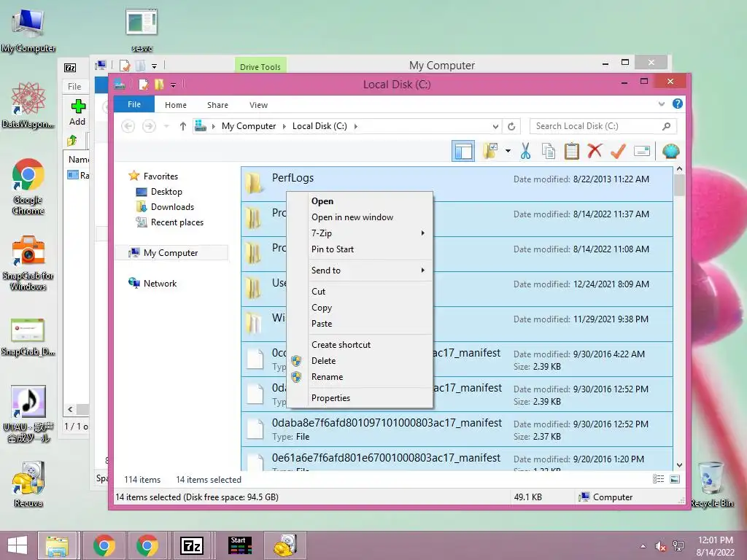Screen dimensions: 747x560
Task: Expand the ribbon with the chevron
Action: click(x=661, y=104)
